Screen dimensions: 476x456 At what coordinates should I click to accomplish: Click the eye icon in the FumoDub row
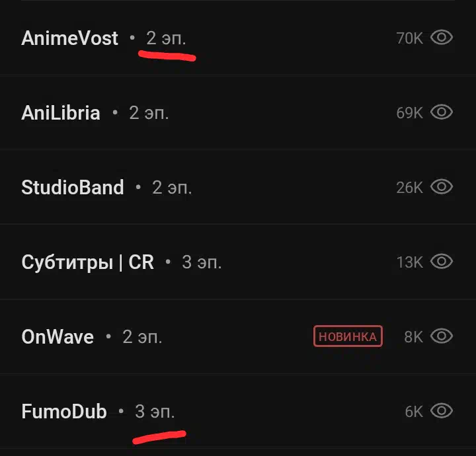tap(442, 411)
